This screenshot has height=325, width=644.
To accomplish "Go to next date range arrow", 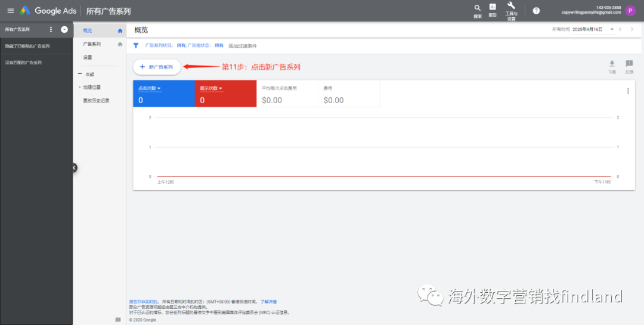I will pos(632,29).
